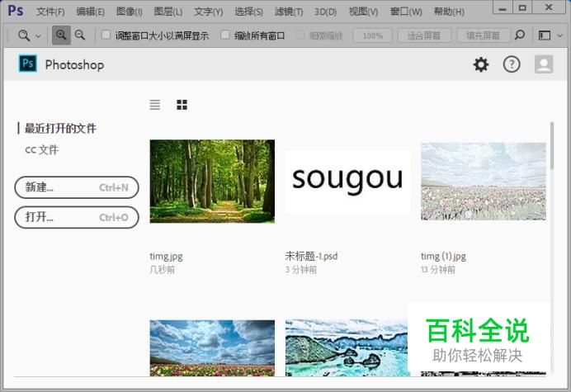Screen dimensions: 571x392
Task: Click the search magnifier icon in options bar
Action: click(520, 35)
